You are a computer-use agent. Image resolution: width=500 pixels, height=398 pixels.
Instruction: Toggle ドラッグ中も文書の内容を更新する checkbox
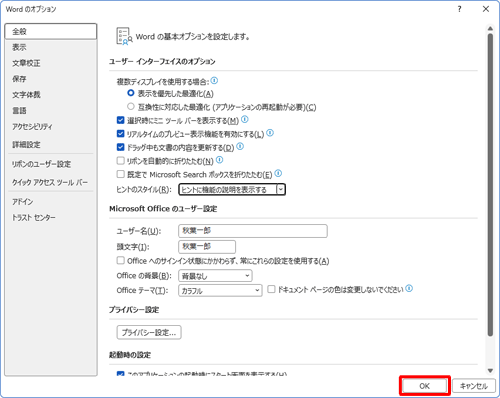point(121,147)
